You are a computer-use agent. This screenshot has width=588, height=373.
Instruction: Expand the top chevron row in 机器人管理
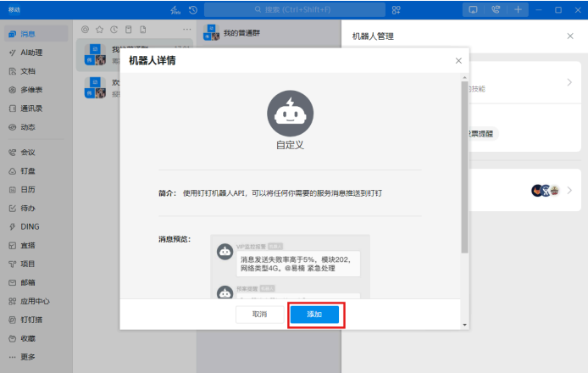pyautogui.click(x=569, y=82)
